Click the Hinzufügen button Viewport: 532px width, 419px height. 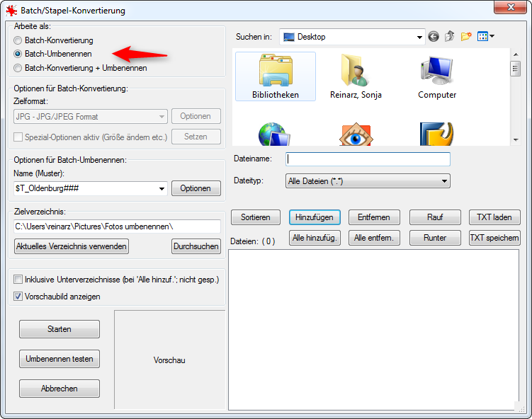[x=315, y=217]
